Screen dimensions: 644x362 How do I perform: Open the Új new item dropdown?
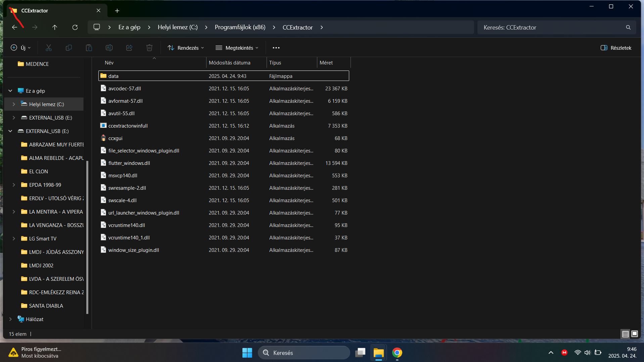tap(21, 48)
